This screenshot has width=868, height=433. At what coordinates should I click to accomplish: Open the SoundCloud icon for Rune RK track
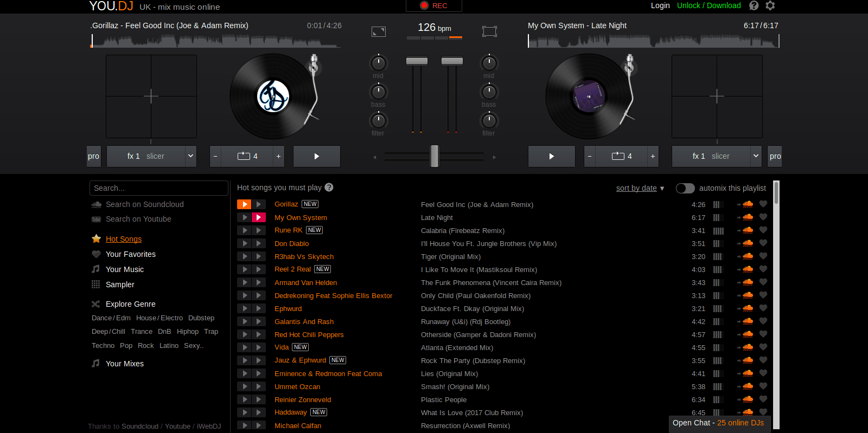click(748, 230)
